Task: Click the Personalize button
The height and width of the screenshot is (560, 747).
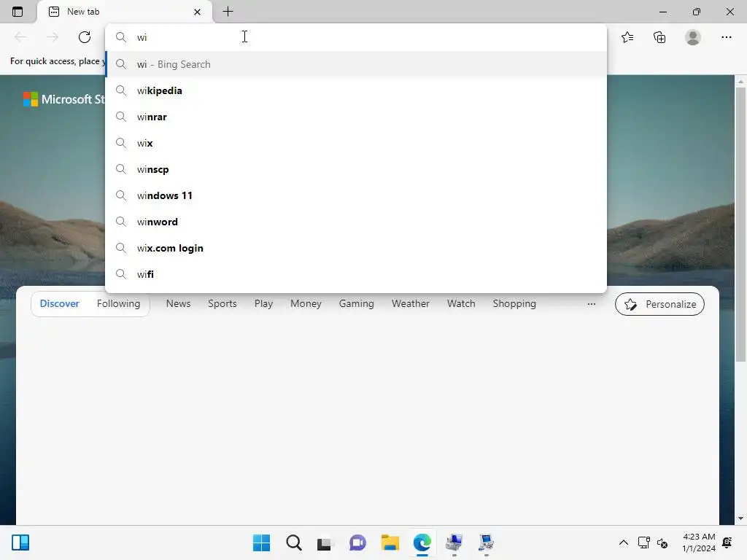Action: click(659, 304)
